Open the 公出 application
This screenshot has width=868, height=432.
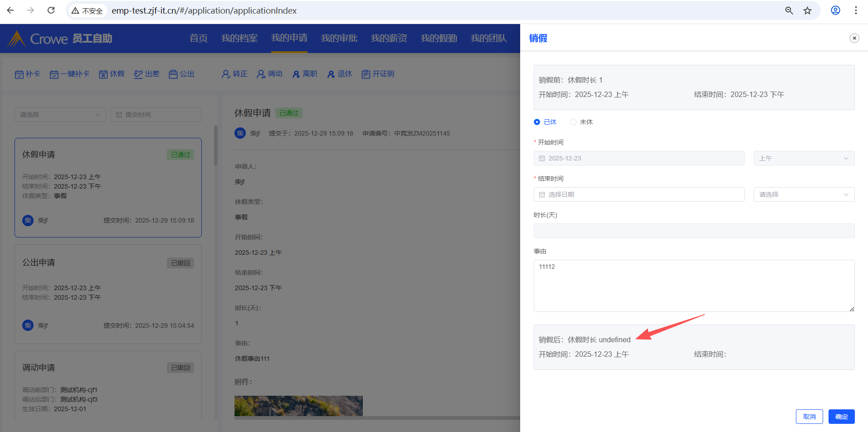click(181, 74)
